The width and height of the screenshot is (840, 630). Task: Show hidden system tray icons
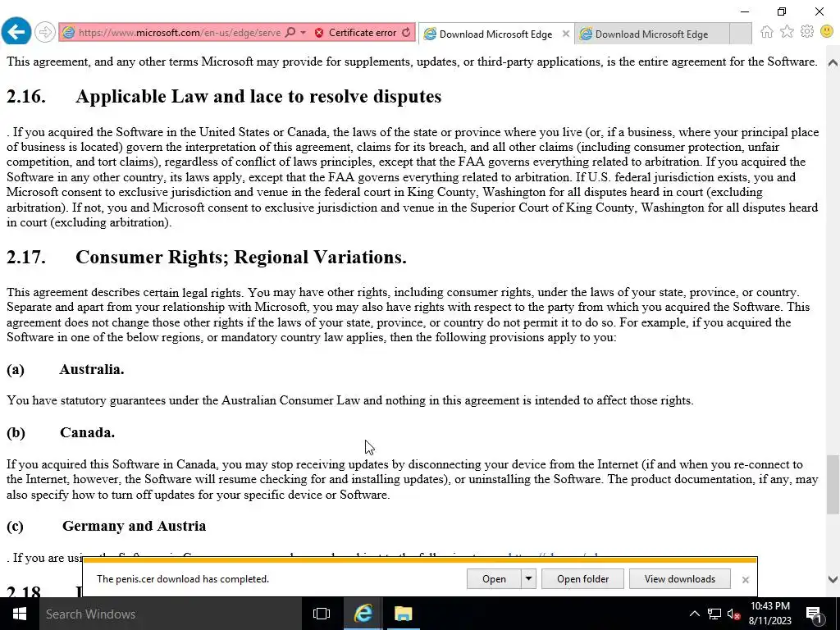point(694,614)
